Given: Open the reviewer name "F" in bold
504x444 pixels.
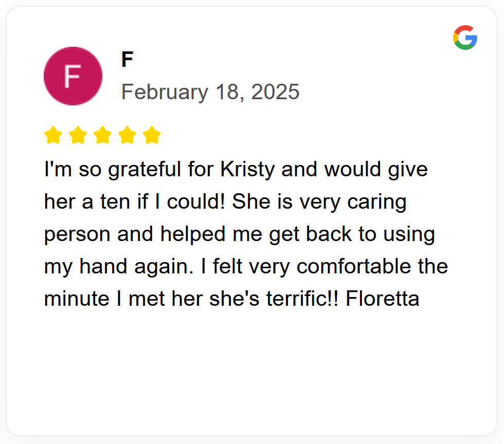Looking at the screenshot, I should pyautogui.click(x=127, y=60).
